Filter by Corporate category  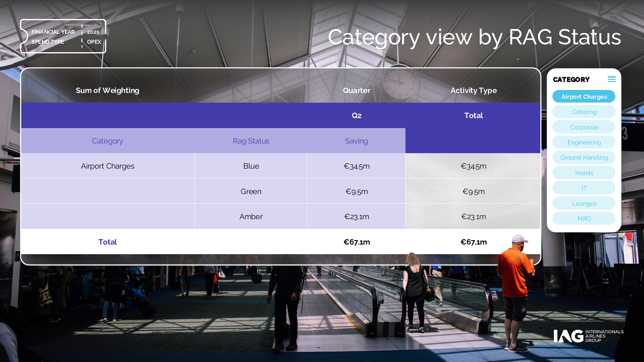pyautogui.click(x=584, y=127)
